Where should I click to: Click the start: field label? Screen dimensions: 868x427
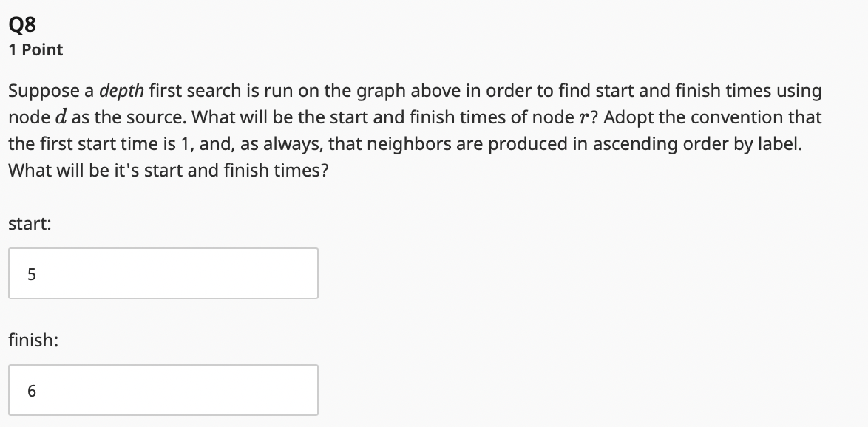[28, 223]
